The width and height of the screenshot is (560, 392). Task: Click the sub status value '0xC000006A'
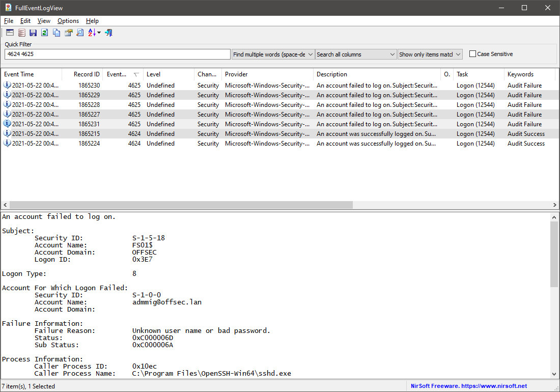tap(153, 345)
